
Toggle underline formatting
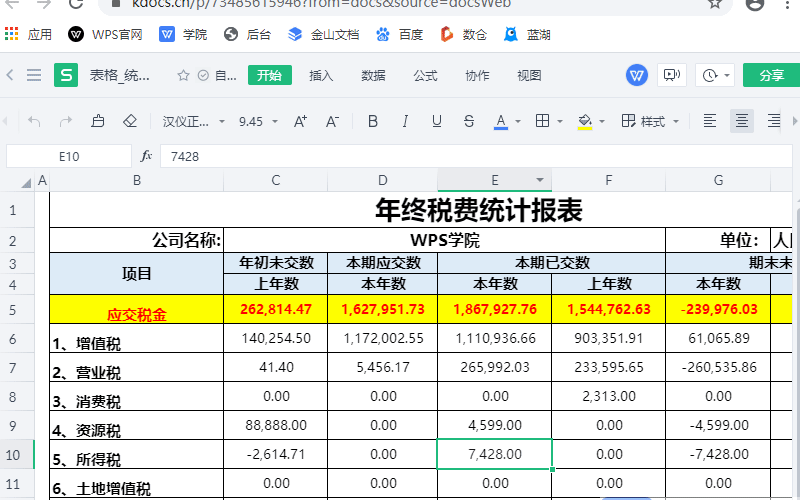click(x=436, y=121)
